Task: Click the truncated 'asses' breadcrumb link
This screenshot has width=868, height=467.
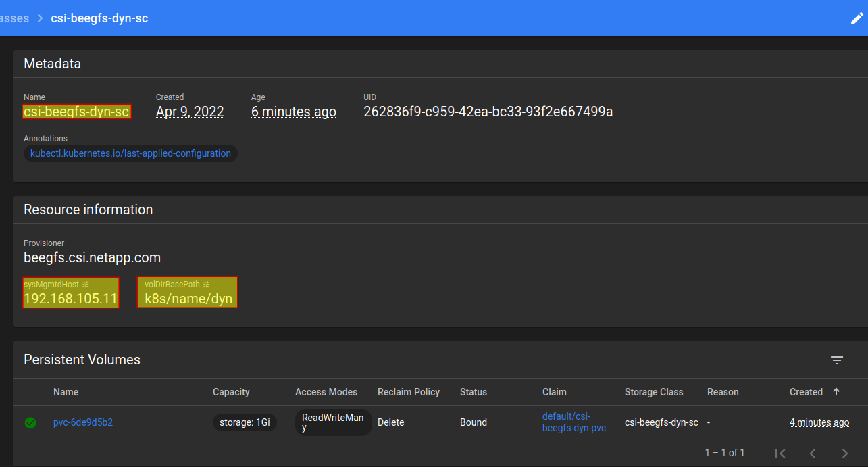Action: pos(14,18)
